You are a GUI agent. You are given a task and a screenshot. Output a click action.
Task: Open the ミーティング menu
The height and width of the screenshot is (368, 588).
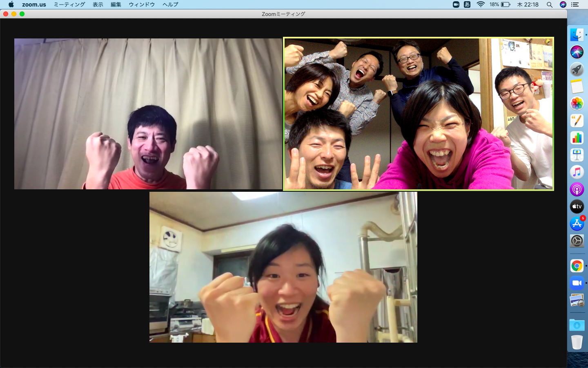69,4
